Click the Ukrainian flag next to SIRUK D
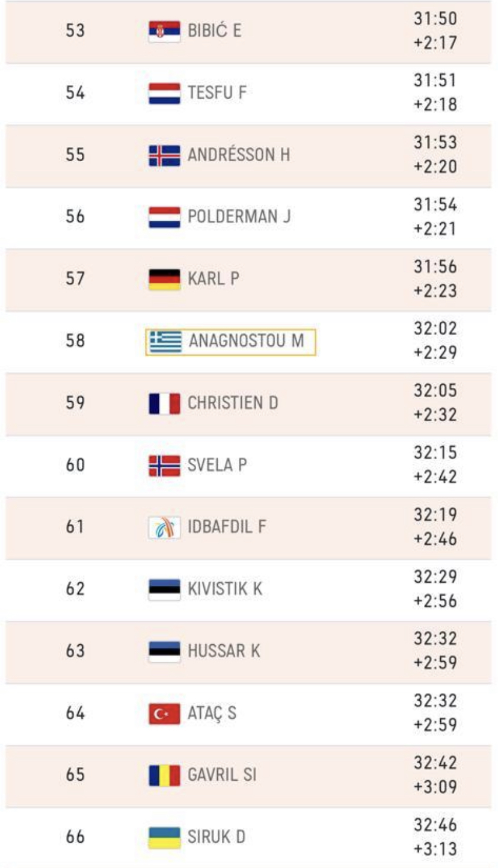 coord(164,837)
